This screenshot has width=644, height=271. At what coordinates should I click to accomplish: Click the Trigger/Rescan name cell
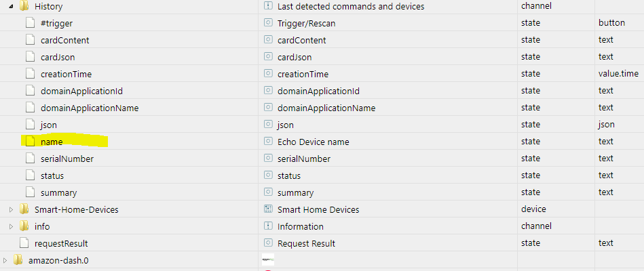point(306,23)
